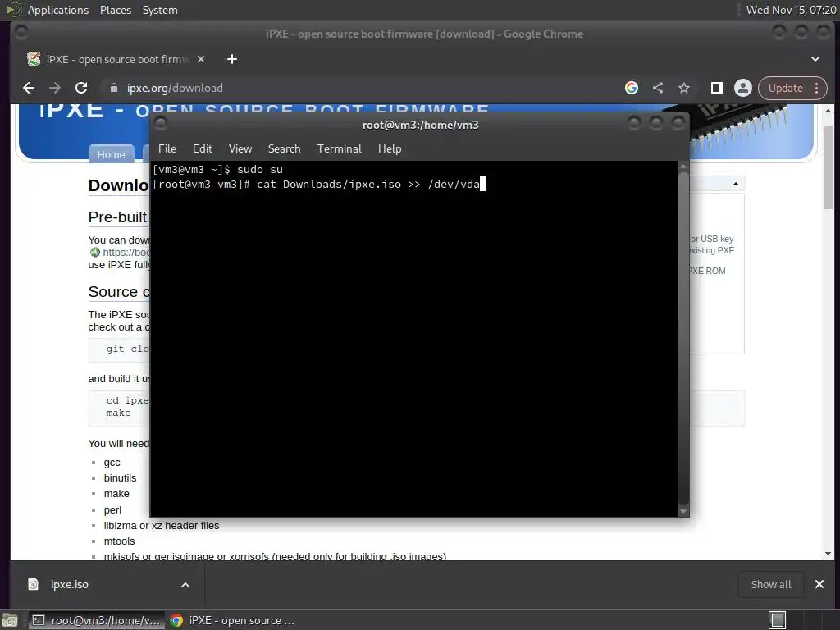Share this page from the toolbar
Screen dimensions: 840x630
658,88
